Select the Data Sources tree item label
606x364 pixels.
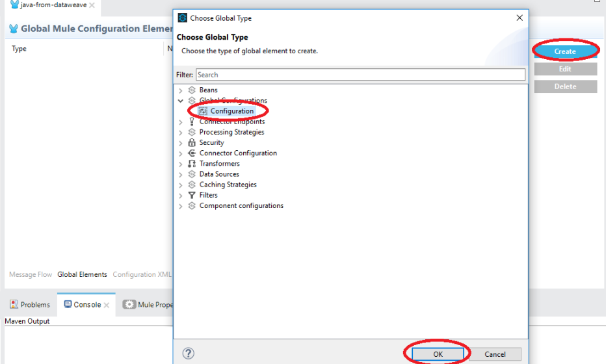219,174
